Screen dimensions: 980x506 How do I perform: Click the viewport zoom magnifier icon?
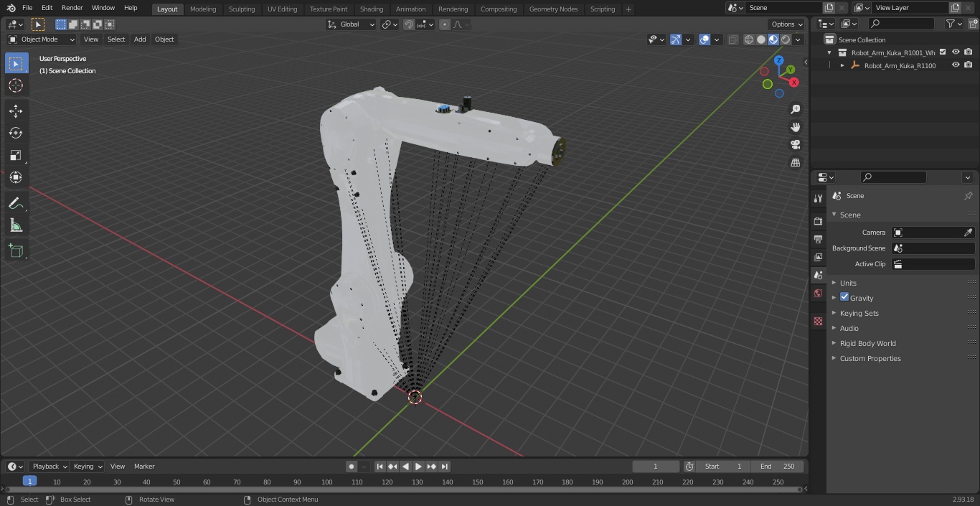point(795,109)
